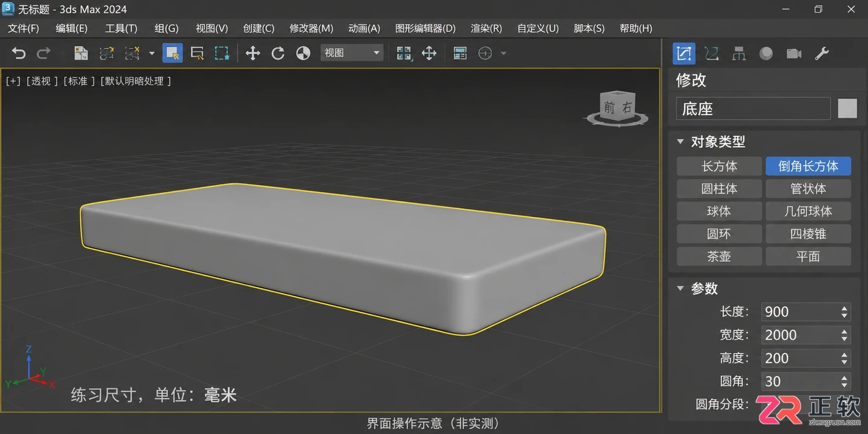Viewport: 868px width, 434px height.
Task: Open the Modify panel curve icon
Action: (x=711, y=54)
